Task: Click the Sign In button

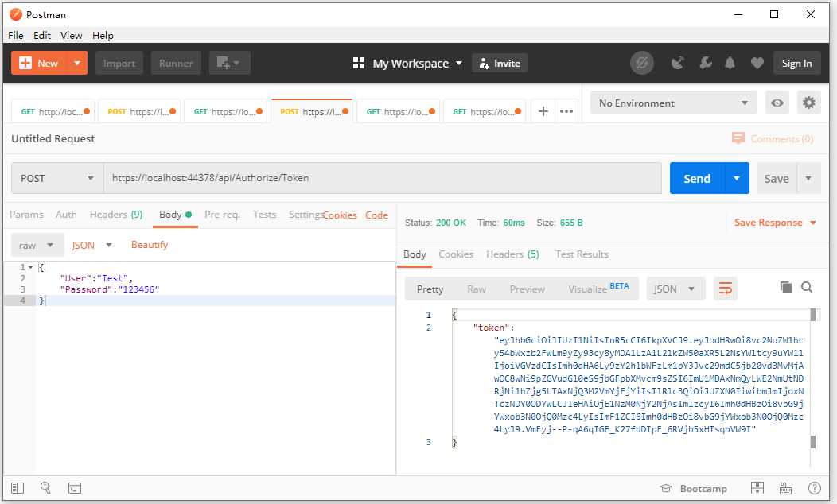Action: (x=796, y=64)
